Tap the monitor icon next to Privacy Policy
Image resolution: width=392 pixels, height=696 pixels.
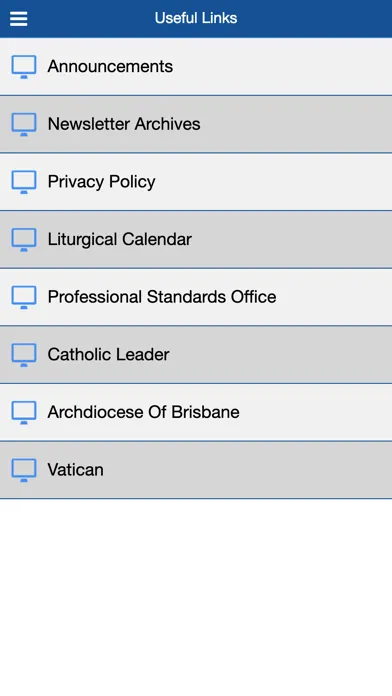click(x=24, y=182)
